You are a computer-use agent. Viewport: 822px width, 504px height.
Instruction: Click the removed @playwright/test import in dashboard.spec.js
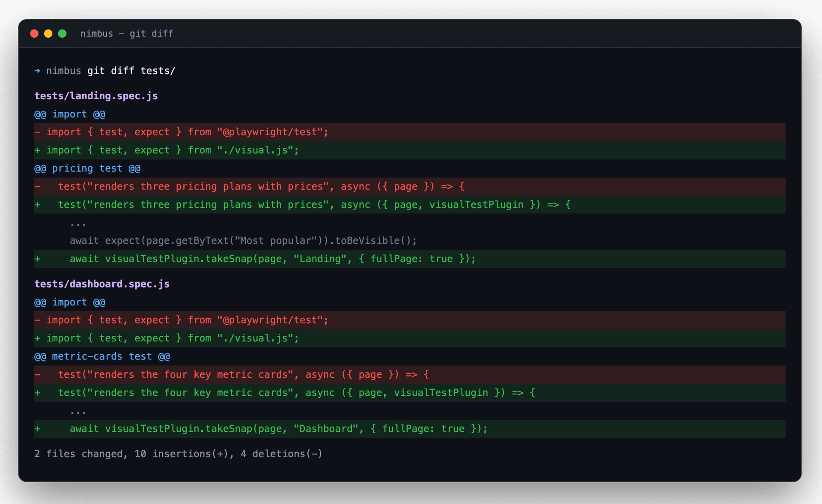click(410, 320)
